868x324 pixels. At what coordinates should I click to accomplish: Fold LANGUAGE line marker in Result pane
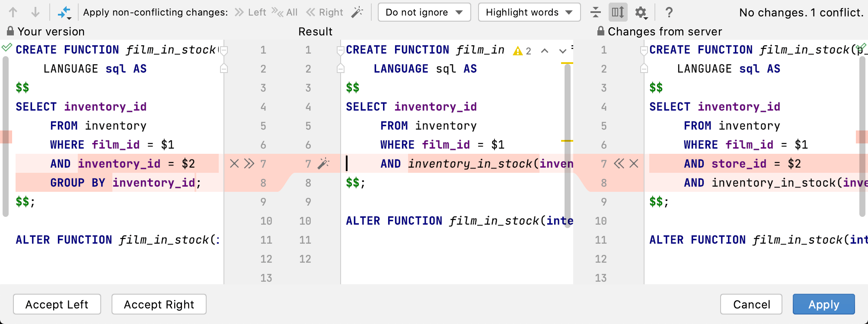point(341,68)
